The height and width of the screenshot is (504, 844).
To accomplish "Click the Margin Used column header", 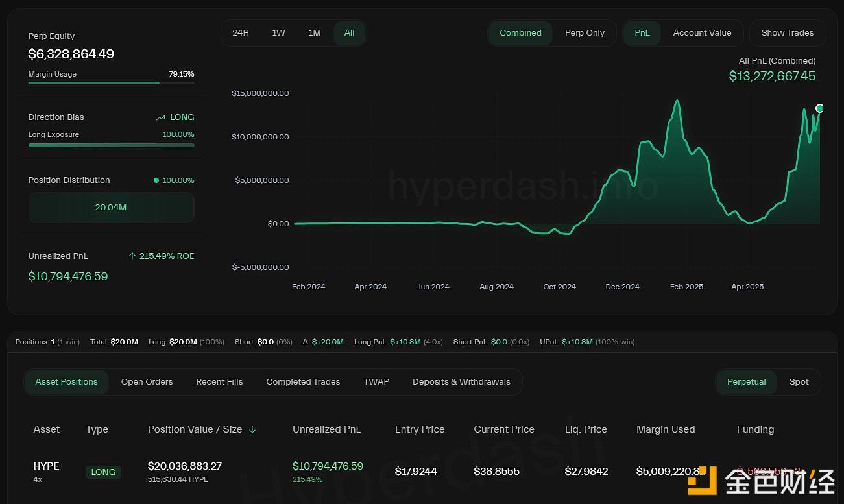I will pyautogui.click(x=666, y=429).
